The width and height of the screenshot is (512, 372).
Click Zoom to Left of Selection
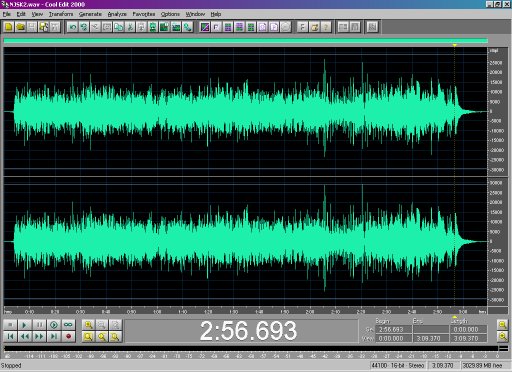[x=102, y=336]
